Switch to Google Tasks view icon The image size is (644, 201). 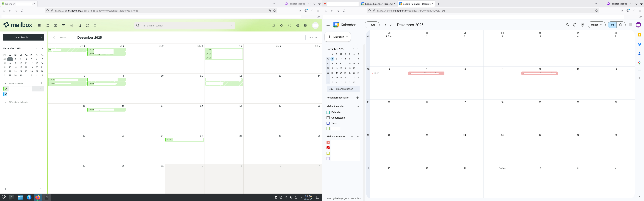(x=621, y=25)
